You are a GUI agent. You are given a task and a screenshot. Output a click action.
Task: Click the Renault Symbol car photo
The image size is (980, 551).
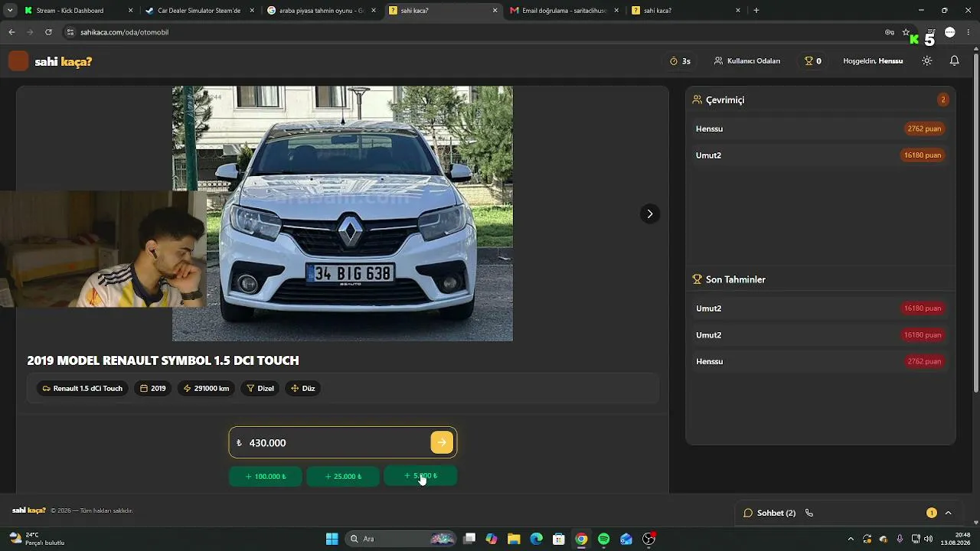(342, 214)
